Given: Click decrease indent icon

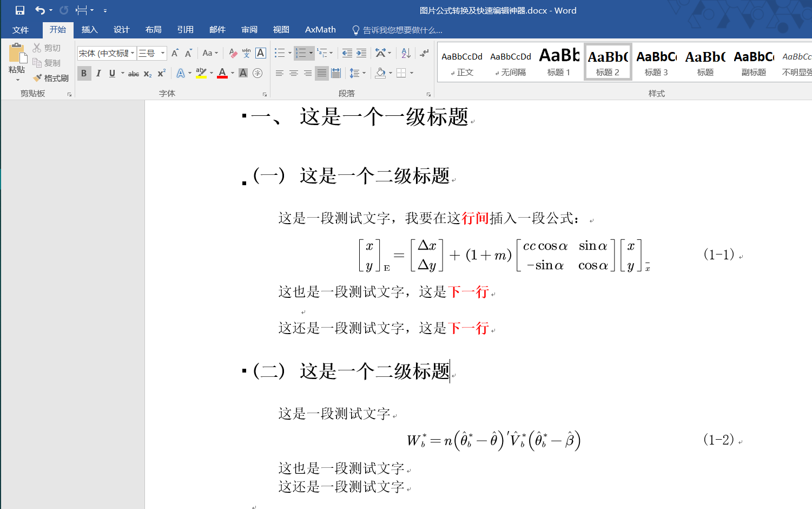Looking at the screenshot, I should pos(347,53).
